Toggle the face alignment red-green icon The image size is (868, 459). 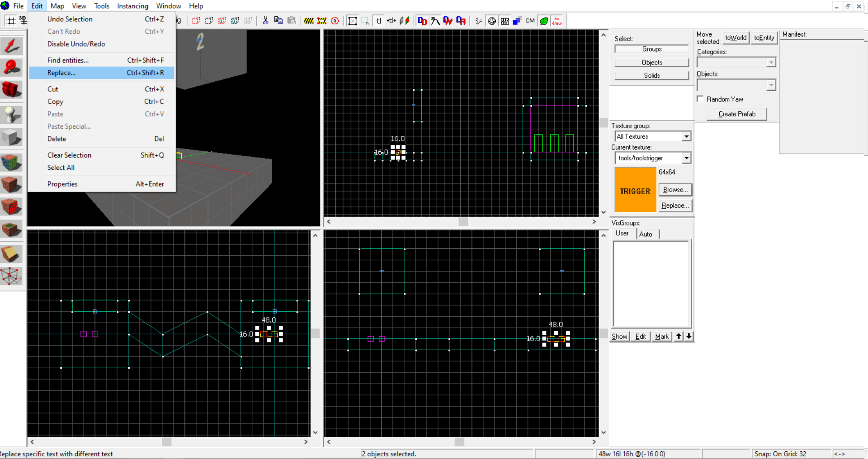point(405,21)
